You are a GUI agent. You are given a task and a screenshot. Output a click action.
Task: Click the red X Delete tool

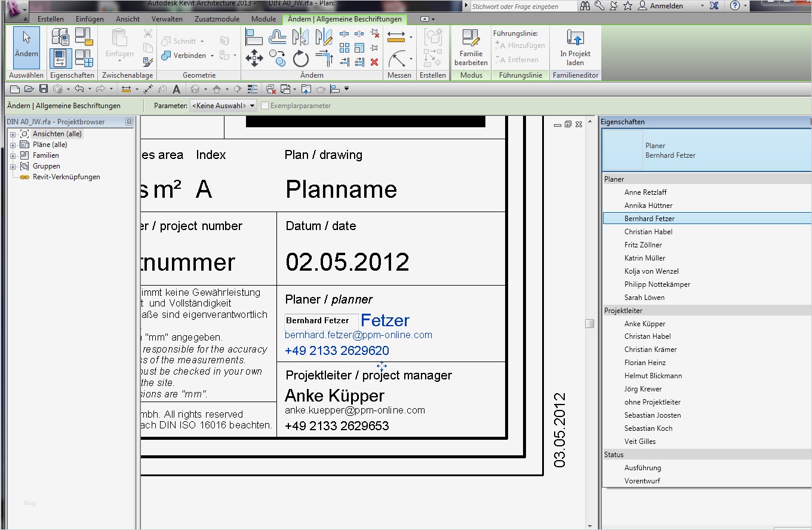point(374,62)
